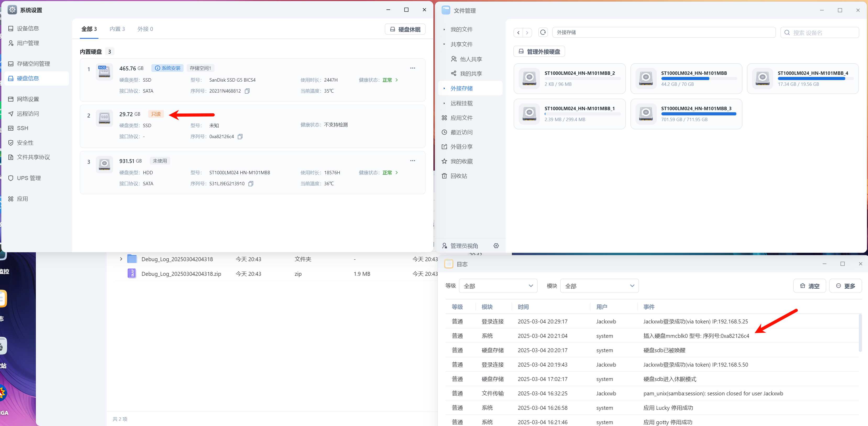Select Debug_Log_20250304204318.zip file
This screenshot has width=868, height=426.
tap(181, 274)
